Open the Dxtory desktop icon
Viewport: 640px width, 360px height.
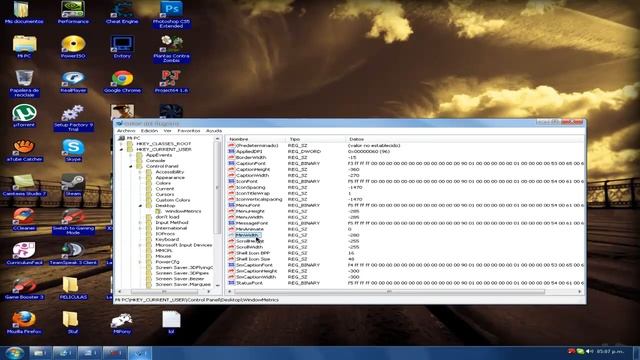point(122,46)
